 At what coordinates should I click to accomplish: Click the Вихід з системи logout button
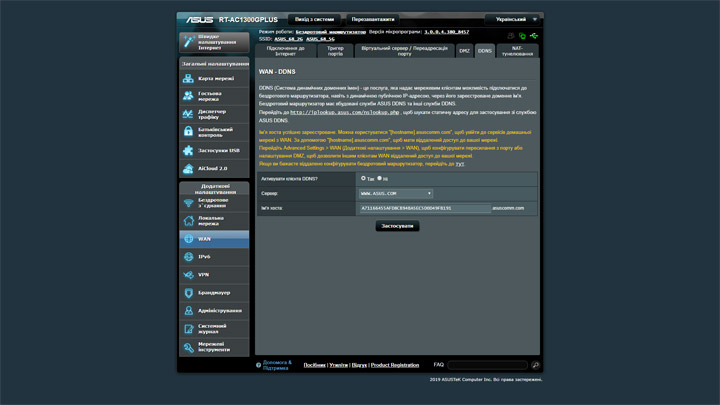[315, 20]
